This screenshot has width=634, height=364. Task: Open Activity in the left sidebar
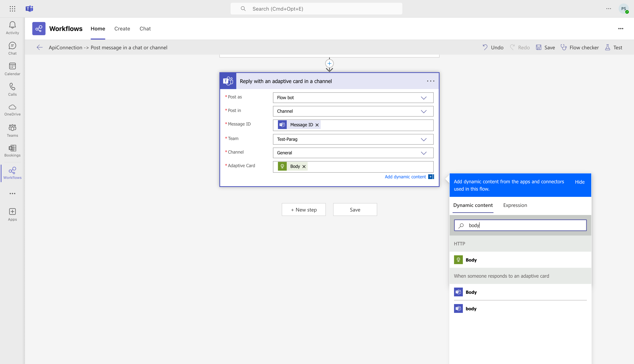[12, 28]
